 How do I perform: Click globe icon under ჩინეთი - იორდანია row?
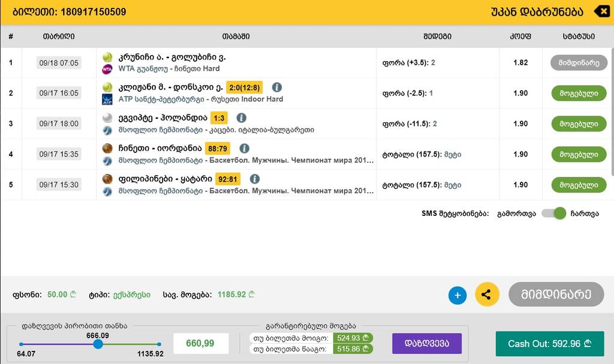[107, 161]
